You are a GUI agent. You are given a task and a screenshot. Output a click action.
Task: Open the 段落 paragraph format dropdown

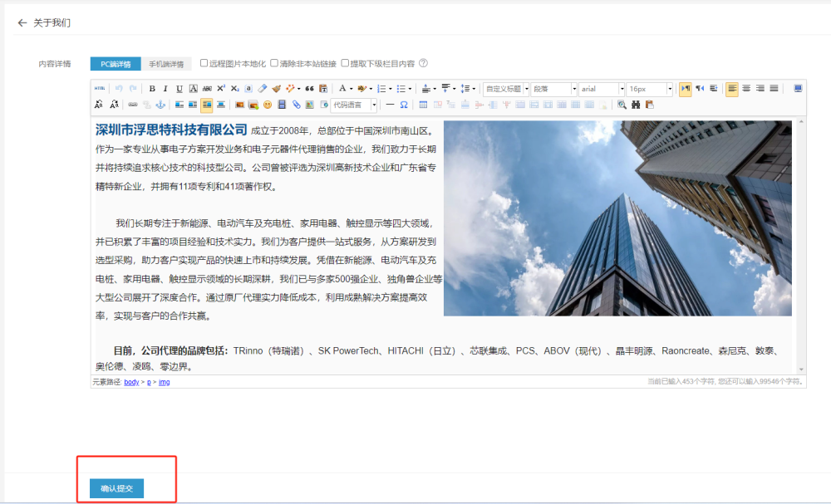[553, 89]
